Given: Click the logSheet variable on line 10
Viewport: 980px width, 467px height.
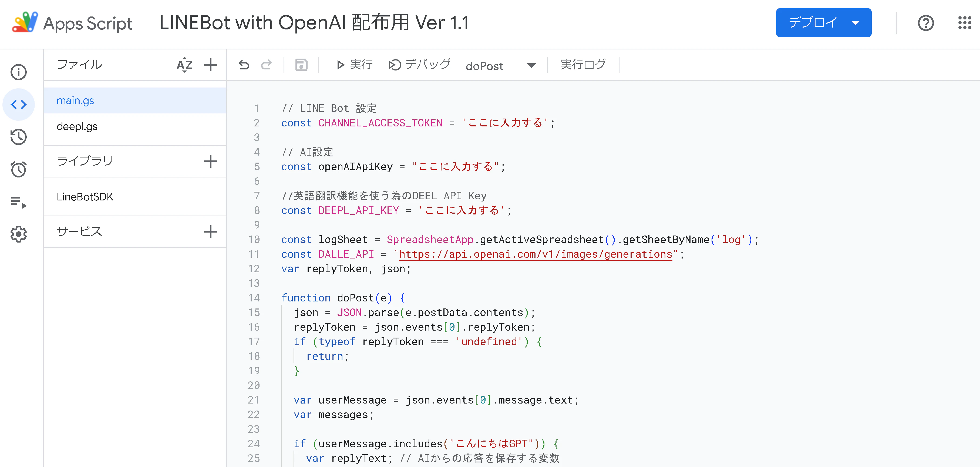Looking at the screenshot, I should click(x=343, y=240).
